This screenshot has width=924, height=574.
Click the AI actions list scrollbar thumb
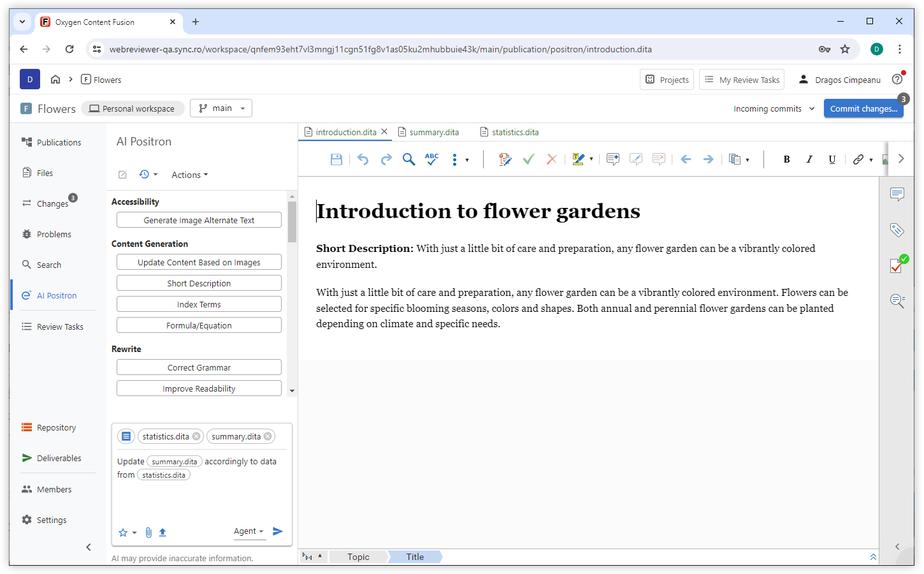point(292,222)
